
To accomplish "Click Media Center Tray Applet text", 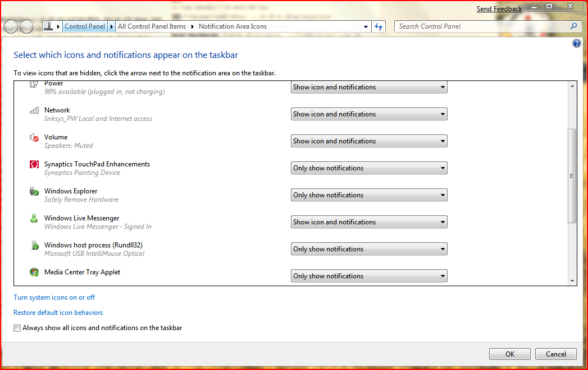I will [x=82, y=272].
